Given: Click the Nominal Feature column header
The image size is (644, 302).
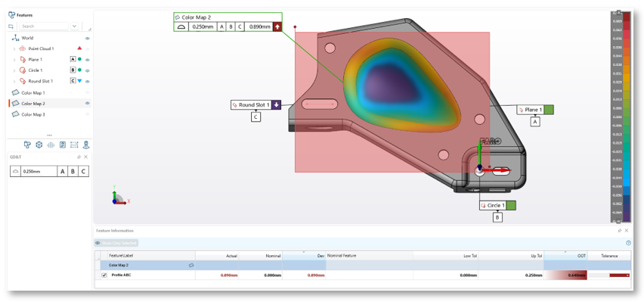Looking at the screenshot, I should (x=370, y=256).
